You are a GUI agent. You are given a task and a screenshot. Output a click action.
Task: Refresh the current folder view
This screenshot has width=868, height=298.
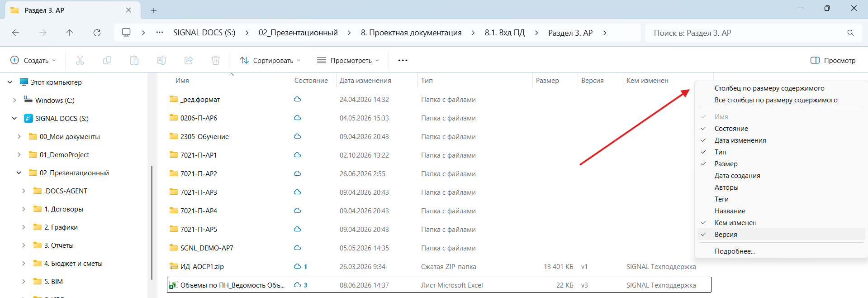tap(97, 33)
